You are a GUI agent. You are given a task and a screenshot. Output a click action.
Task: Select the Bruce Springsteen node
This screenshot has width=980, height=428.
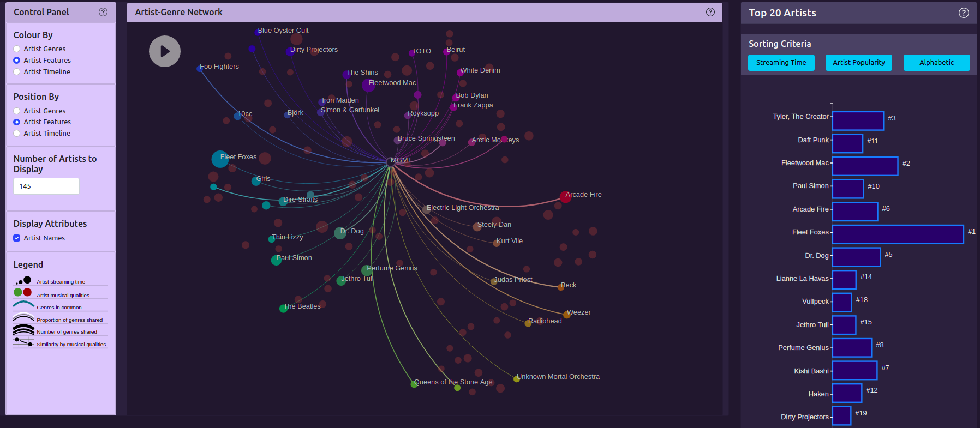point(397,141)
